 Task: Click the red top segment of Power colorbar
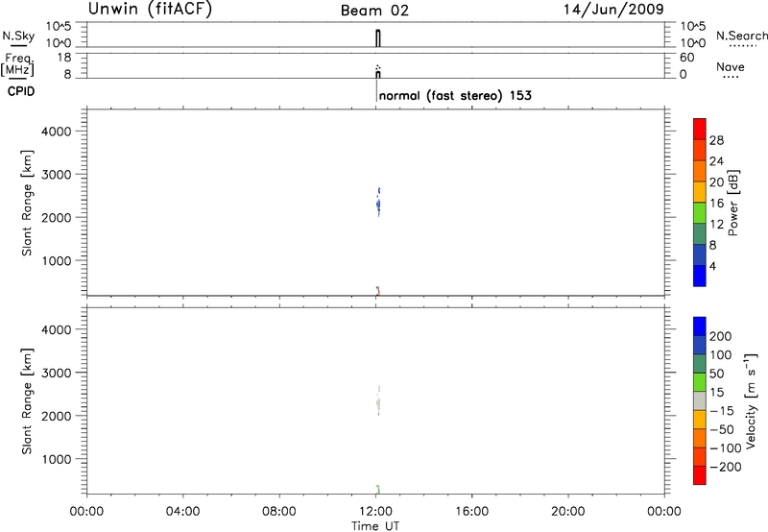pos(700,129)
